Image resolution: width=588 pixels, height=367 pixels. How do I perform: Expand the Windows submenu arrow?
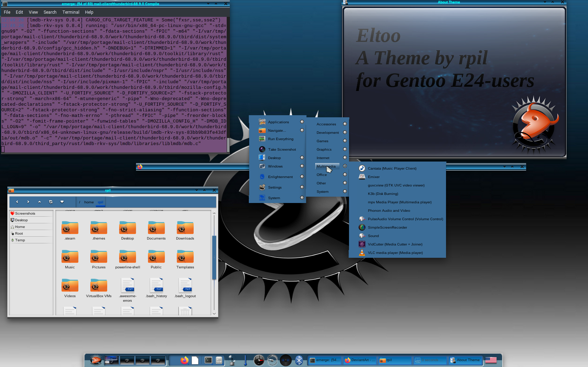pyautogui.click(x=302, y=166)
